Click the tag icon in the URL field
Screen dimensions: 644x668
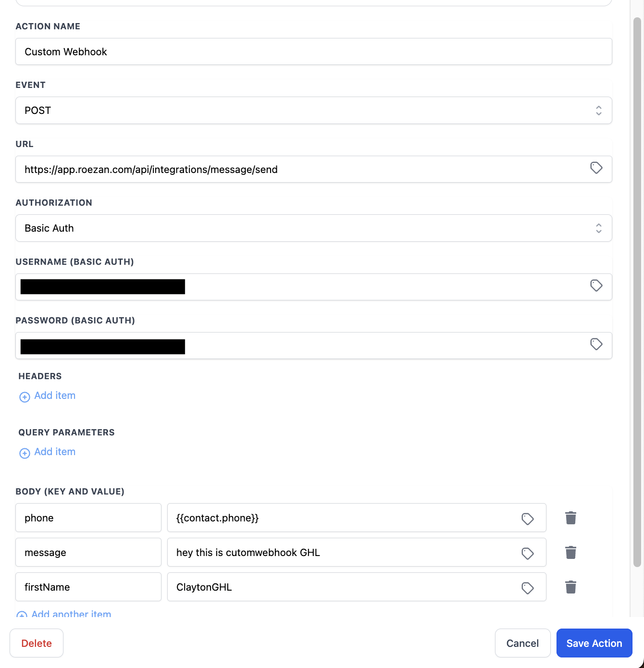click(596, 168)
